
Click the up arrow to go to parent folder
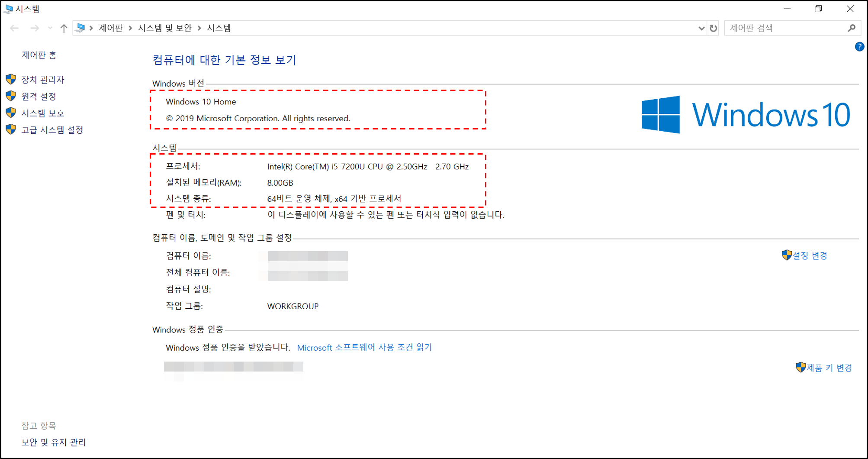[64, 28]
